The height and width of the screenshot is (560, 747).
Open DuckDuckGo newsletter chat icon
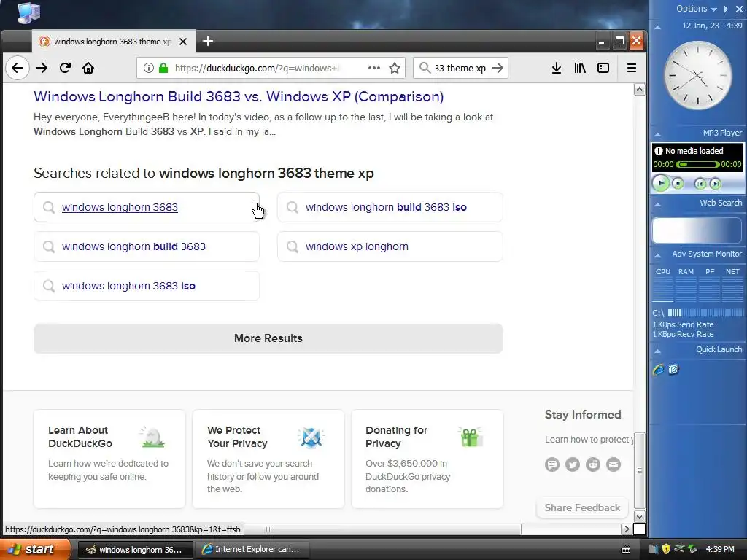[x=552, y=464]
